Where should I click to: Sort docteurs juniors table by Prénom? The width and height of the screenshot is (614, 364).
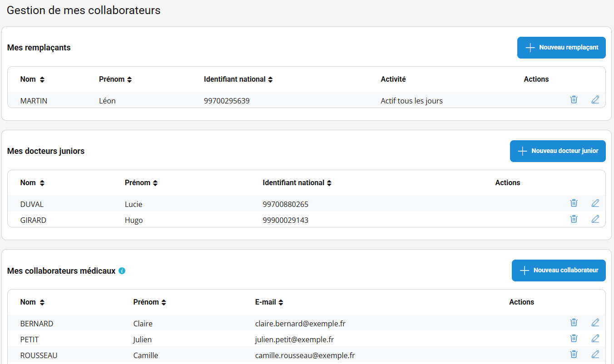(155, 183)
